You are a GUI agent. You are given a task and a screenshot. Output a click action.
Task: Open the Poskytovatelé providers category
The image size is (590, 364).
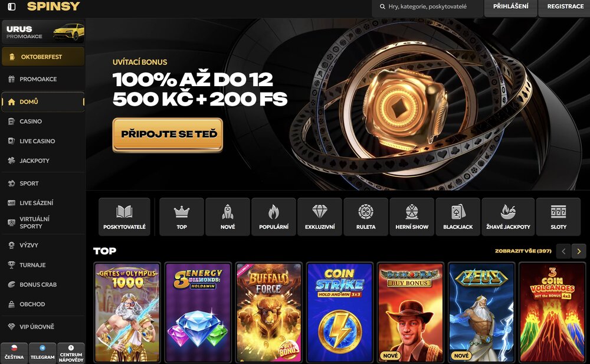(124, 217)
